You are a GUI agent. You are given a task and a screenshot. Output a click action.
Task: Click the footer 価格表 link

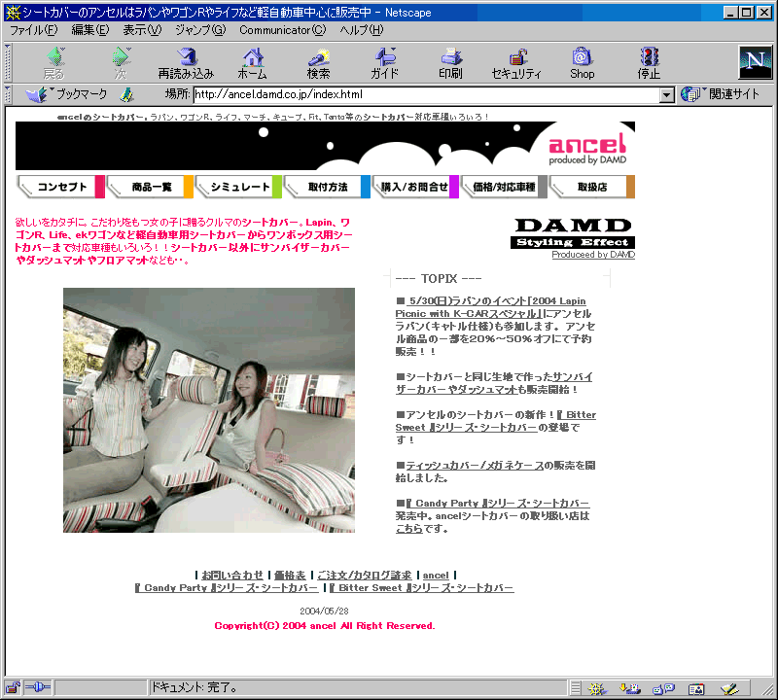290,575
